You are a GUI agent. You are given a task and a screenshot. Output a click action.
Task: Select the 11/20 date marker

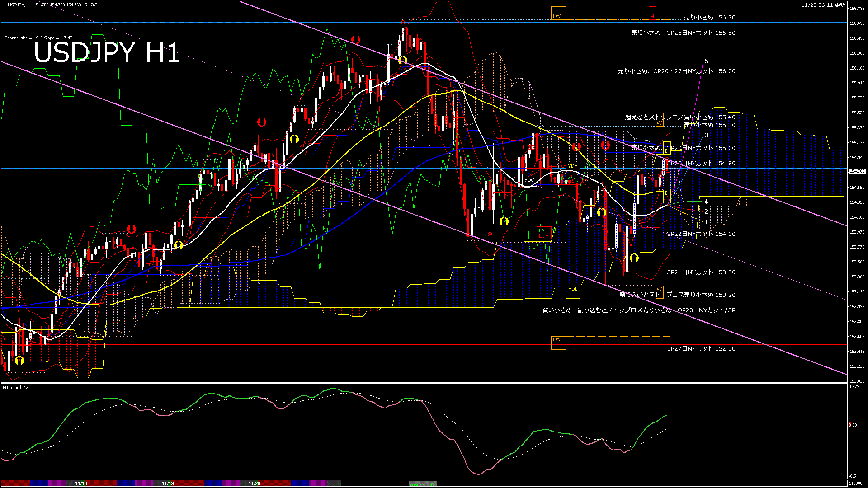(x=254, y=483)
